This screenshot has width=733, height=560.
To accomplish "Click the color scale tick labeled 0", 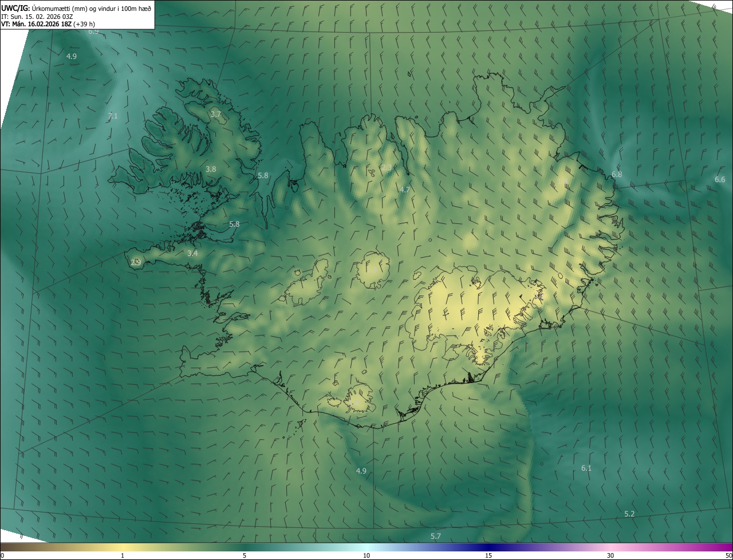I will tap(2, 555).
